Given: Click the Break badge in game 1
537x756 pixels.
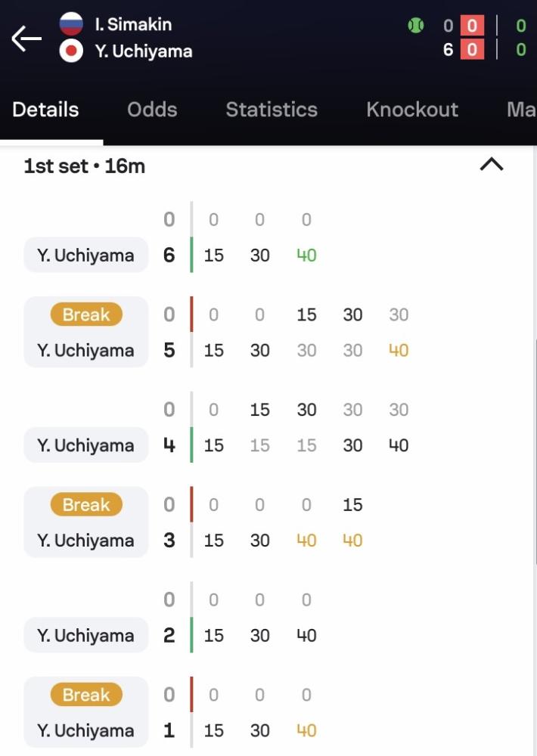Looking at the screenshot, I should 86,695.
